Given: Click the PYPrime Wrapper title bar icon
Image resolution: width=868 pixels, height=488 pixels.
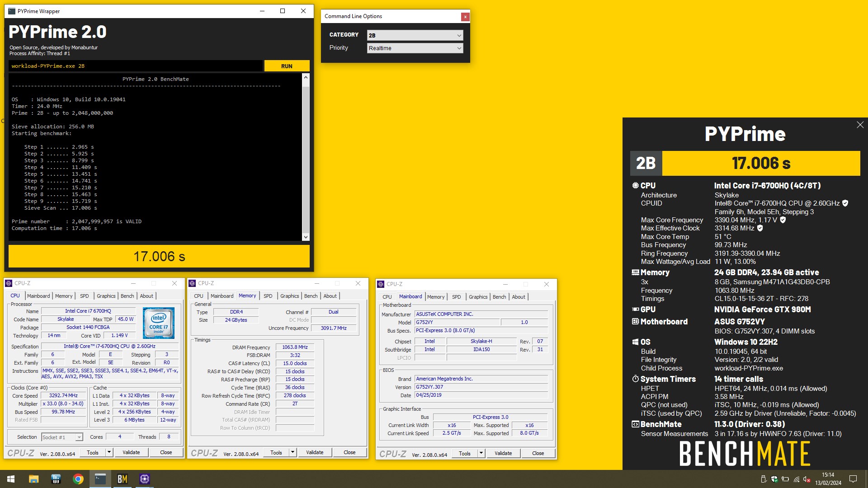Looking at the screenshot, I should pyautogui.click(x=12, y=11).
